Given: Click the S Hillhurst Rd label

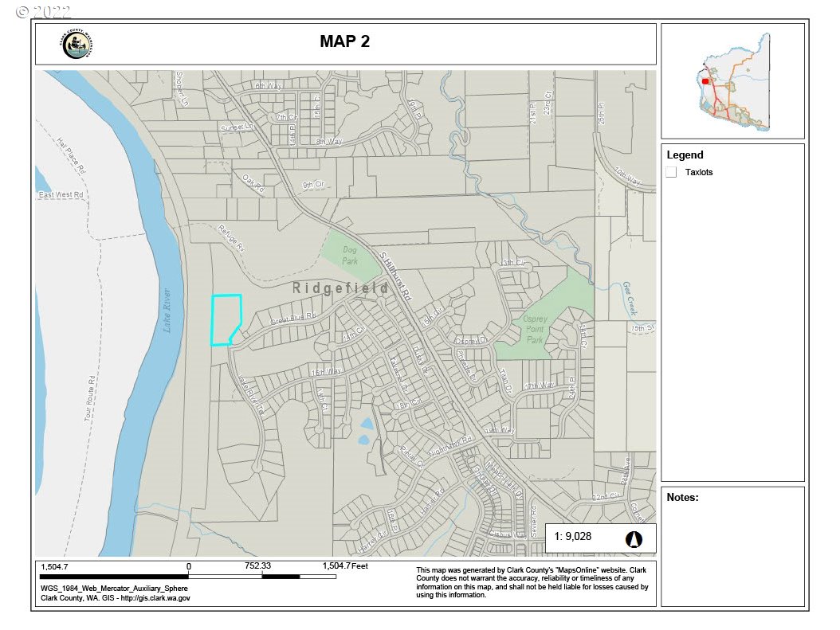Looking at the screenshot, I should pyautogui.click(x=396, y=276).
